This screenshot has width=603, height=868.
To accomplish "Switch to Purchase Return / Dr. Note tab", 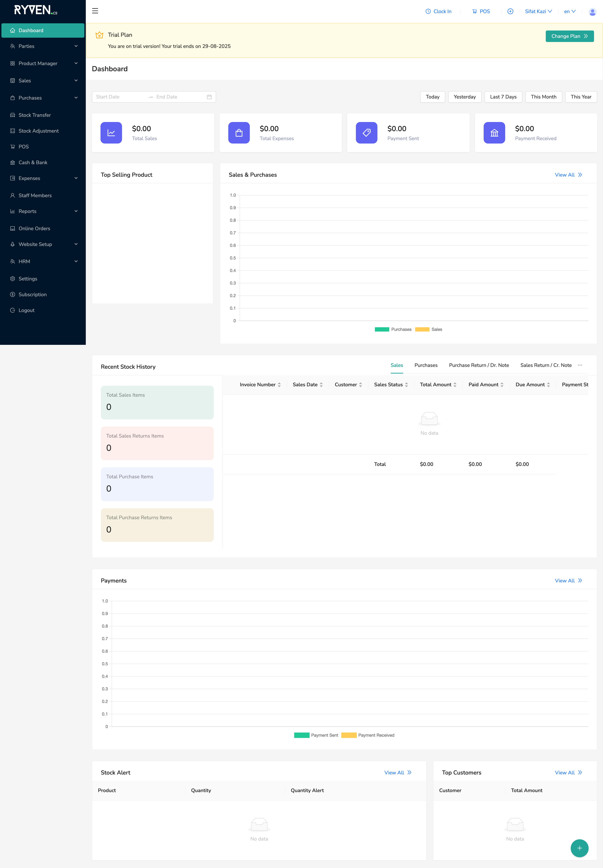I will (479, 365).
